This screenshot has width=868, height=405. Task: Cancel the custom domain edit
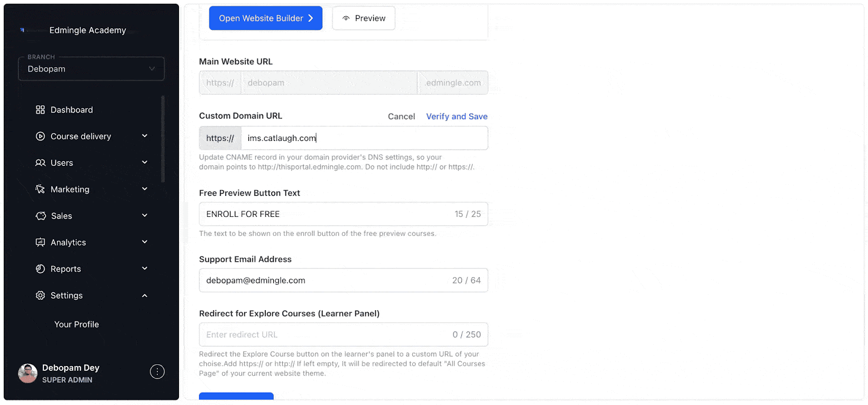tap(401, 117)
